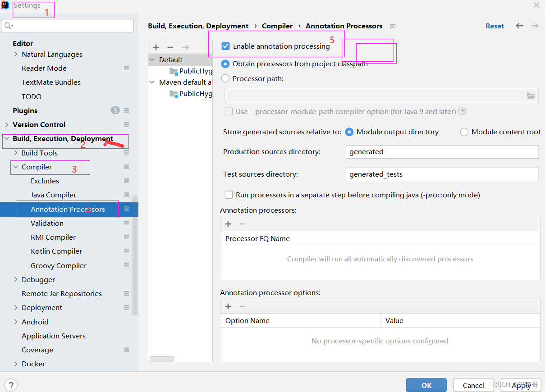Image resolution: width=545 pixels, height=392 pixels.
Task: Click the plus icon under Annotation processor options
Action: 228,306
